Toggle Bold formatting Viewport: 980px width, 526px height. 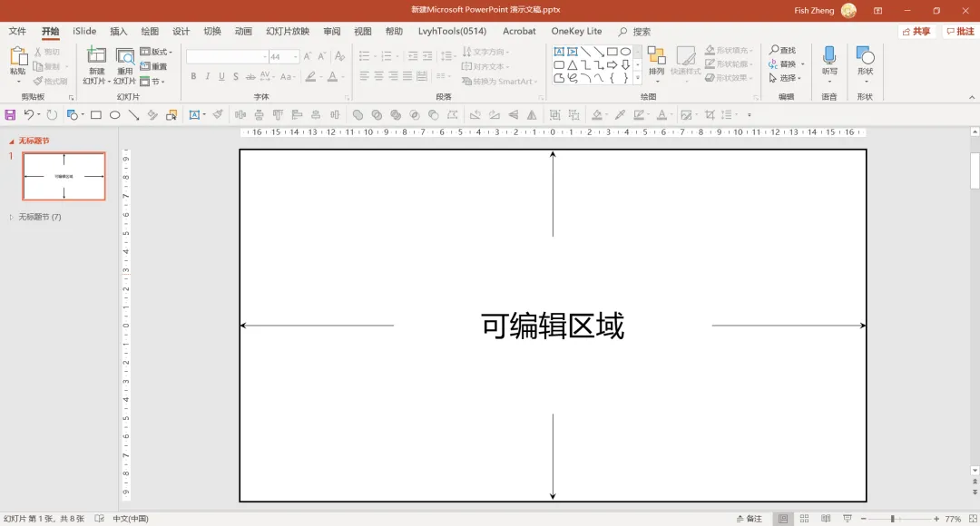click(194, 76)
